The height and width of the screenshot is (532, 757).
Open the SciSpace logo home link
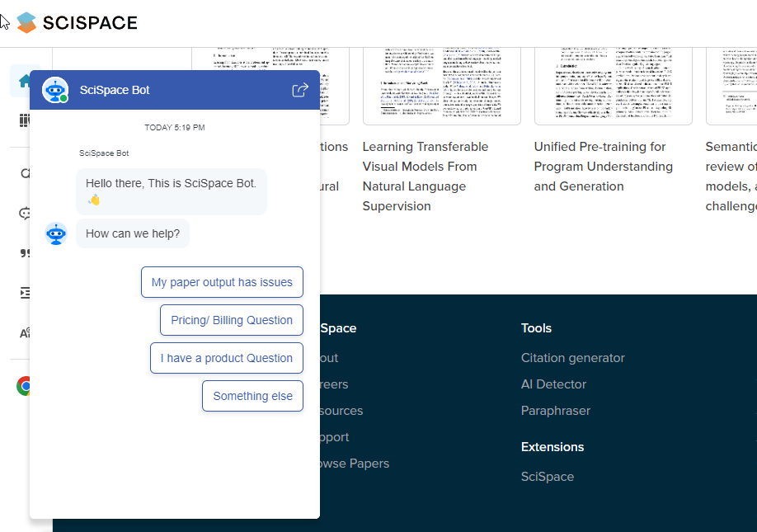(x=78, y=23)
